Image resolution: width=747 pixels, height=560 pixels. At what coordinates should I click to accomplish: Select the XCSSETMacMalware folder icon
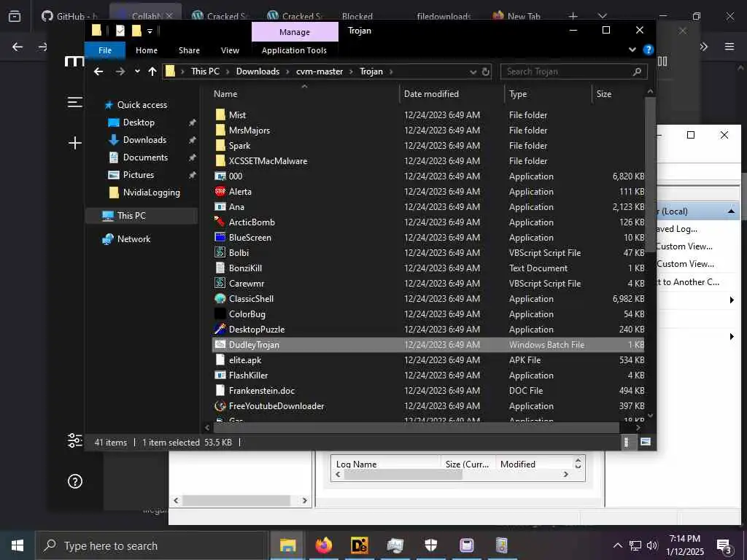click(x=220, y=160)
